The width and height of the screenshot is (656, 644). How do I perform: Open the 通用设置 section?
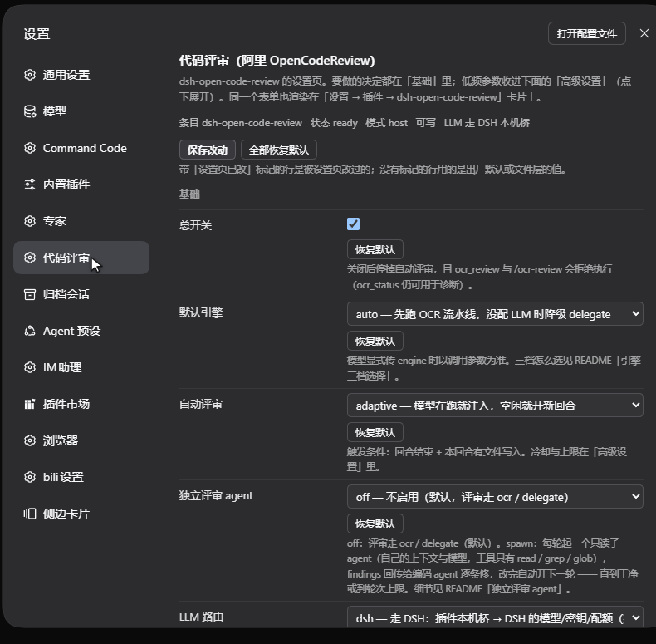click(x=81, y=75)
